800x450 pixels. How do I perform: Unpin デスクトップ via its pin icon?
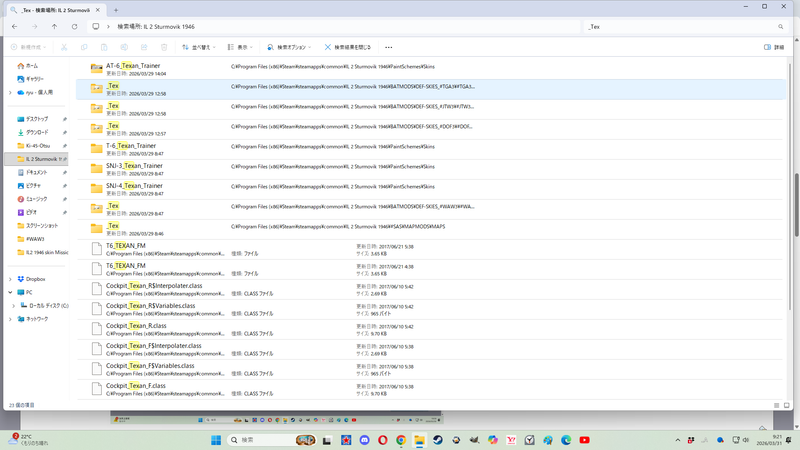pos(65,119)
